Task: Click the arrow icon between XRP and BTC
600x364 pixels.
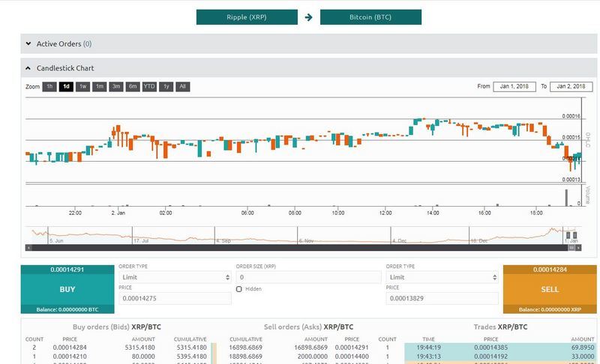Action: [x=309, y=17]
